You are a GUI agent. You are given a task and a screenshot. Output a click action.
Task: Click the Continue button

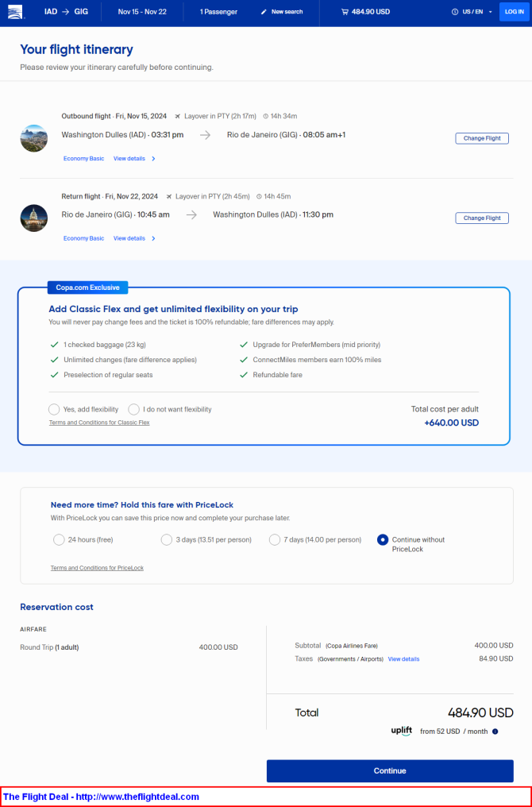click(x=390, y=770)
